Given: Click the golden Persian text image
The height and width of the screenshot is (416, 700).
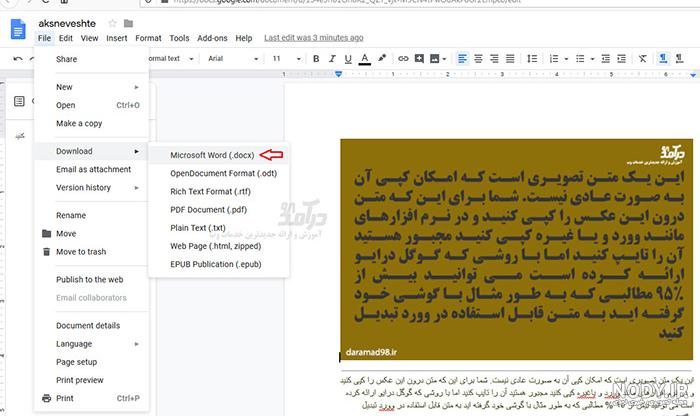Looking at the screenshot, I should point(517,250).
